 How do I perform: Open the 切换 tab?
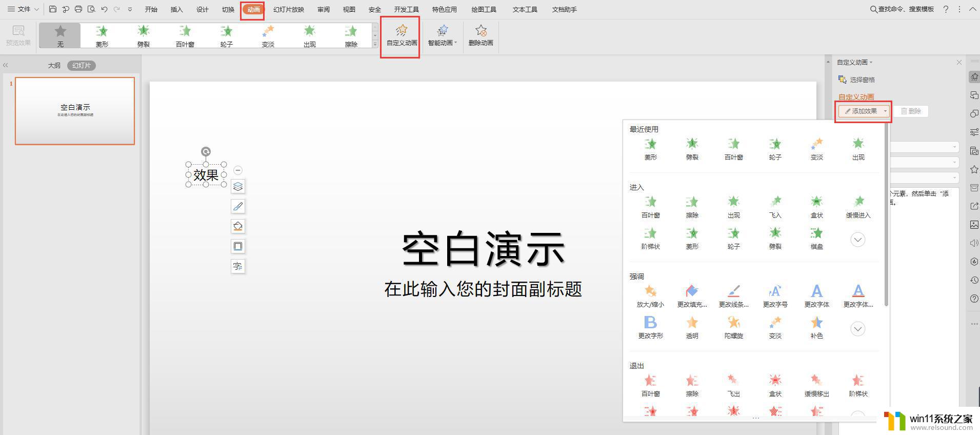click(x=228, y=9)
